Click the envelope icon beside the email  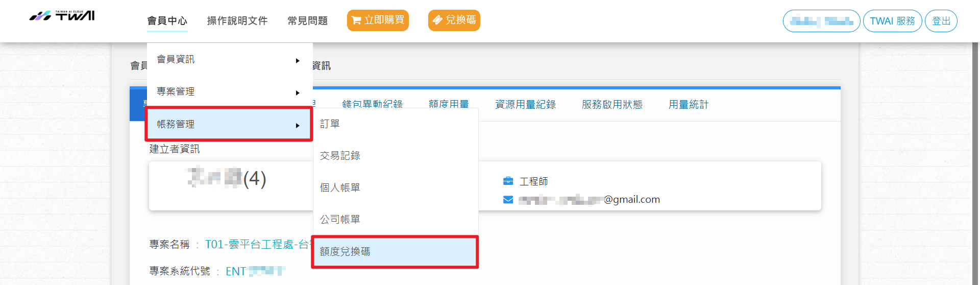[508, 200]
